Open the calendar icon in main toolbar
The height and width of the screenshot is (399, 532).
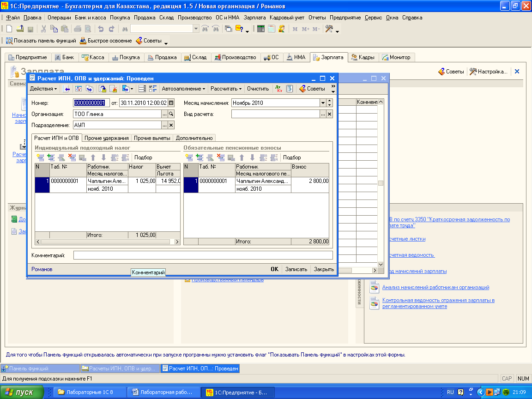pyautogui.click(x=271, y=29)
